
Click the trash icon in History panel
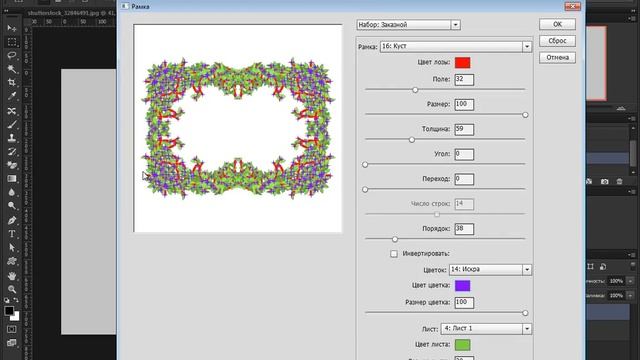619,182
